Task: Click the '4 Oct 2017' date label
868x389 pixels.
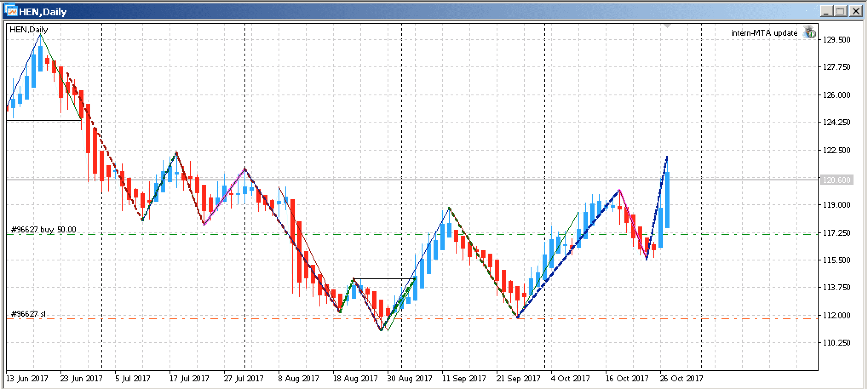Action: coord(570,378)
